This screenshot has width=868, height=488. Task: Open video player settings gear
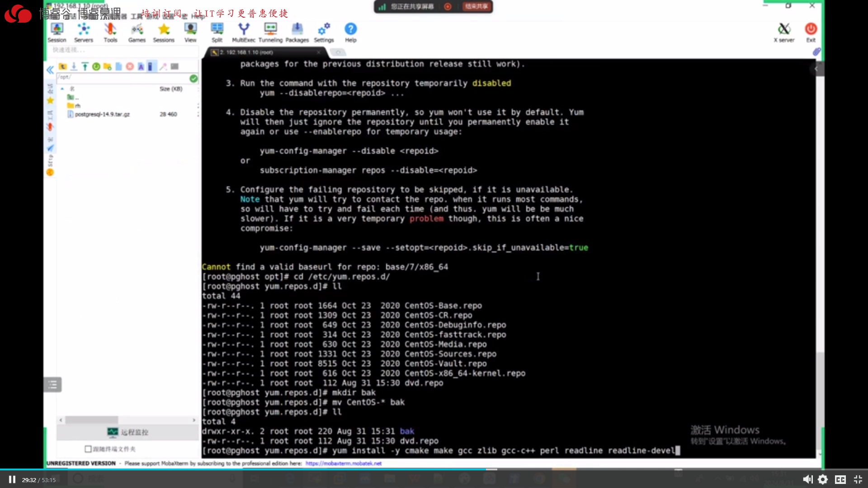tap(823, 479)
